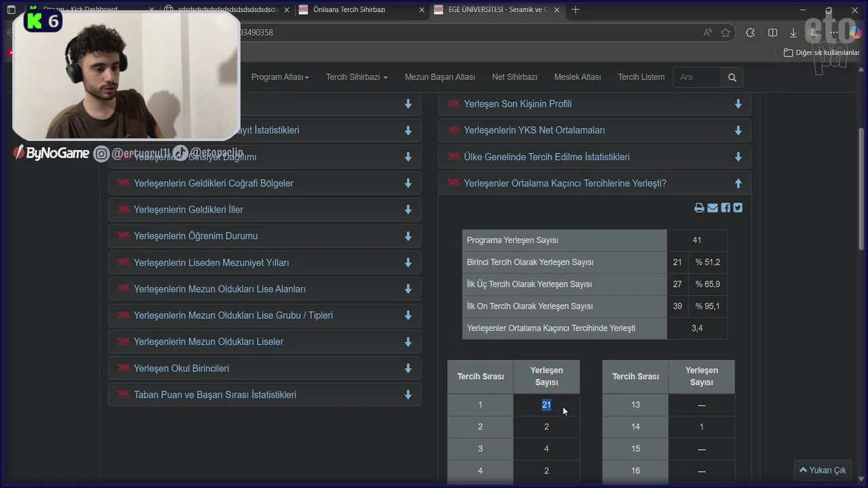The width and height of the screenshot is (868, 488).
Task: Share on Facebook via the Facebook icon
Action: pos(726,208)
